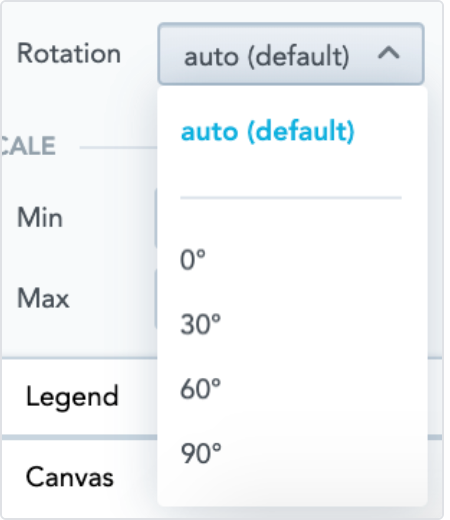
Task: Click the Legend row's right edge beside dropdown
Action: click(435, 397)
